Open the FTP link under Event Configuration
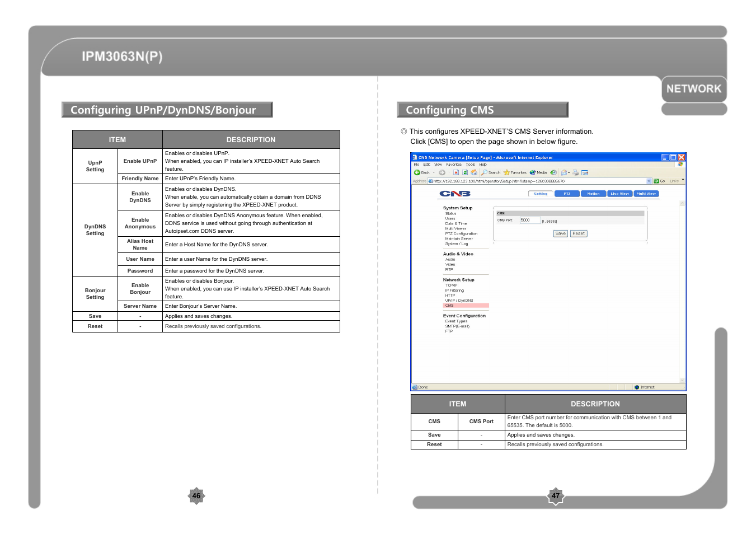The width and height of the screenshot is (756, 534). (x=449, y=331)
